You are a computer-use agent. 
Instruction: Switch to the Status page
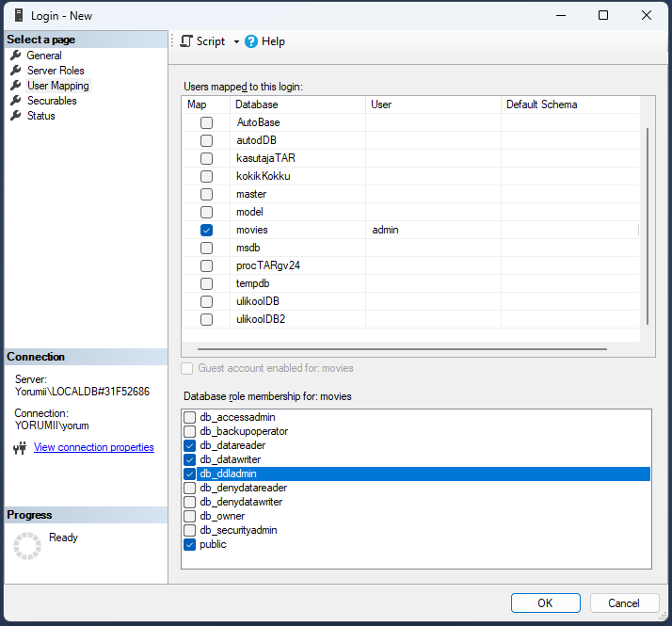(41, 116)
